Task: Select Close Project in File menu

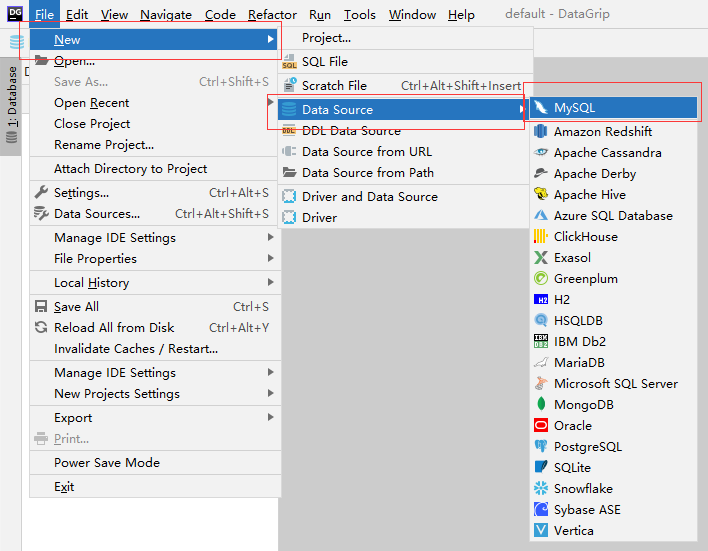Action: click(154, 123)
